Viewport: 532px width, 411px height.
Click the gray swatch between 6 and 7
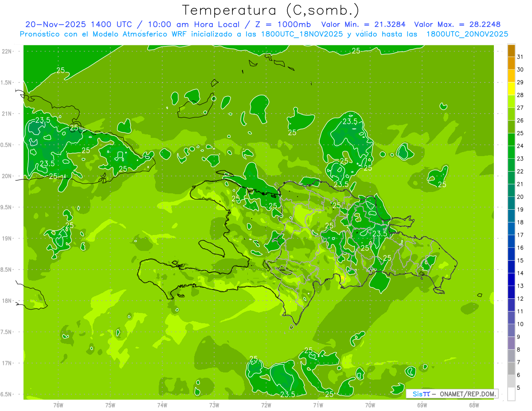pos(511,368)
